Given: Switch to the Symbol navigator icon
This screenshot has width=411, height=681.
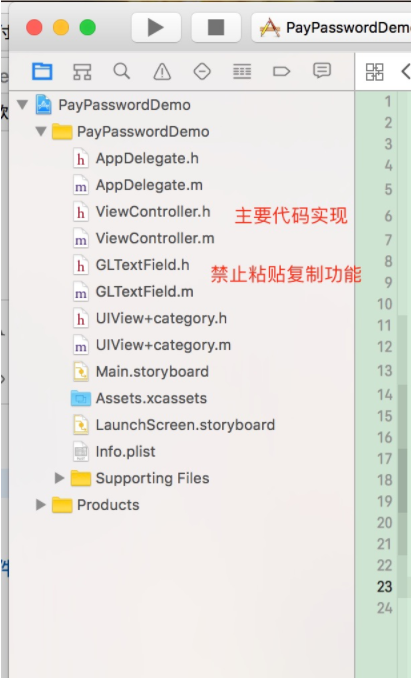Looking at the screenshot, I should click(x=82, y=71).
